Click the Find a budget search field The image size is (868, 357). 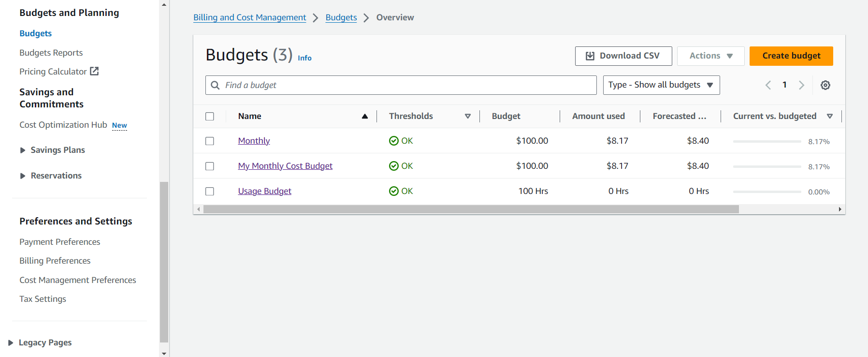pyautogui.click(x=401, y=85)
